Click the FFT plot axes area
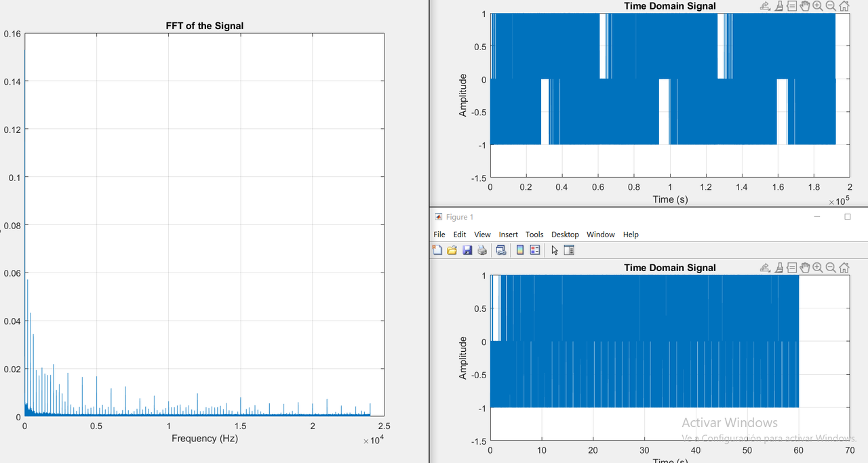The image size is (868, 463). click(x=205, y=225)
